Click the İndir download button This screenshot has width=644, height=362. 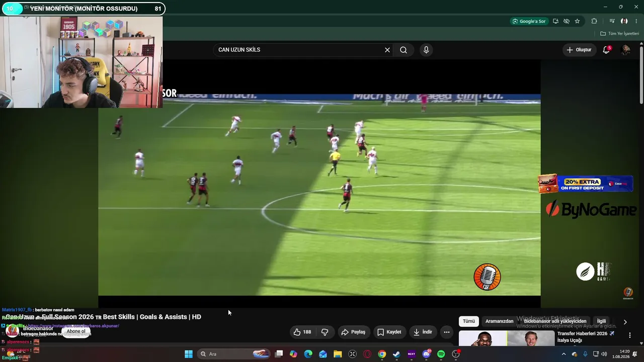tap(422, 332)
